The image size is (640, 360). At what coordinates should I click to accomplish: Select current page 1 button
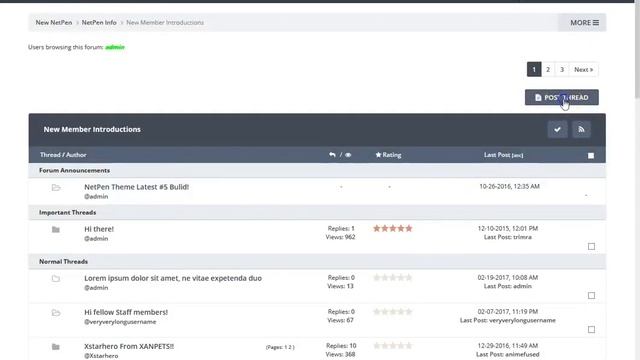[x=534, y=69]
